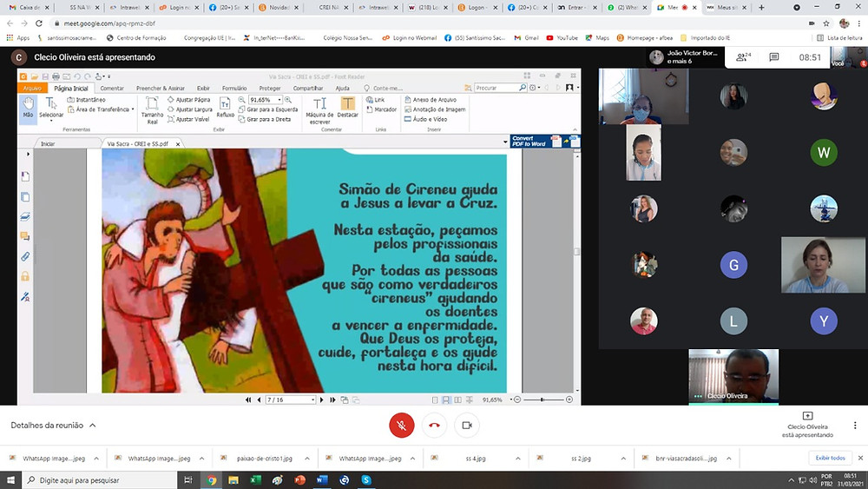
Task: Click the zoom out minus in status bar
Action: click(x=517, y=400)
